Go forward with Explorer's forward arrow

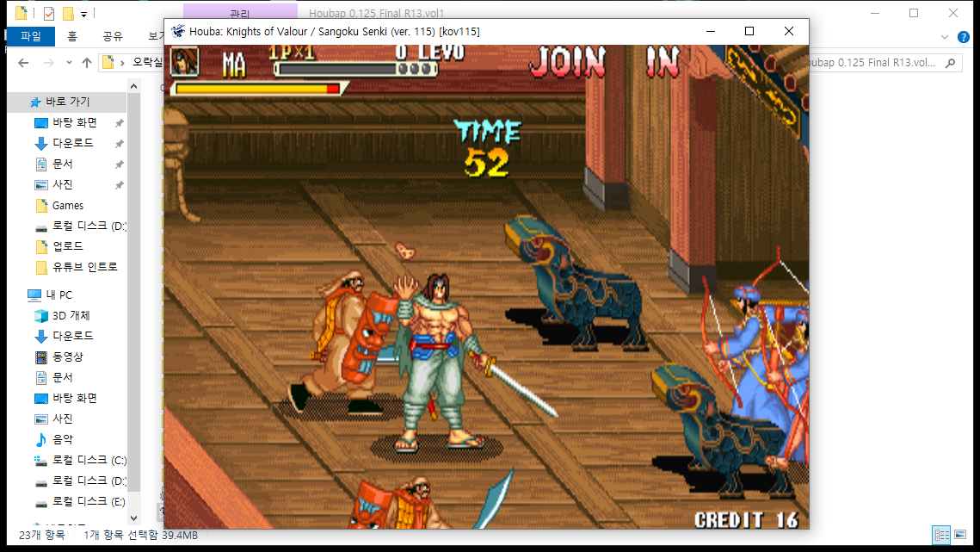[49, 63]
